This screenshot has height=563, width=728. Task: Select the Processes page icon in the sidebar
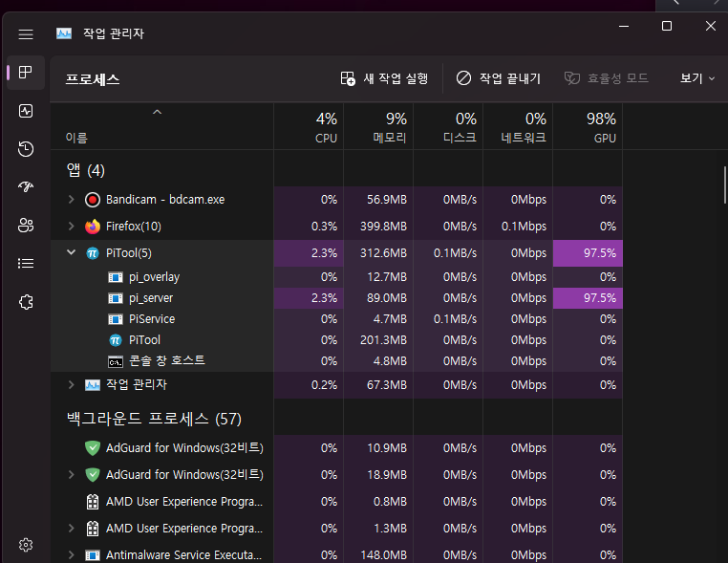pos(26,73)
